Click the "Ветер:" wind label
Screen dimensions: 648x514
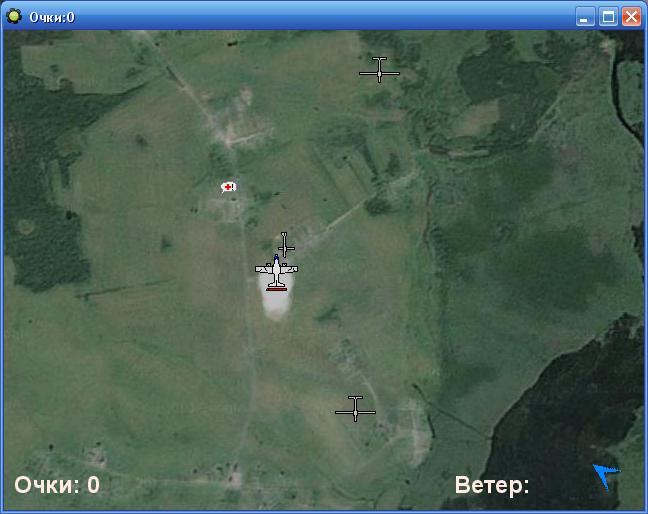tap(492, 486)
